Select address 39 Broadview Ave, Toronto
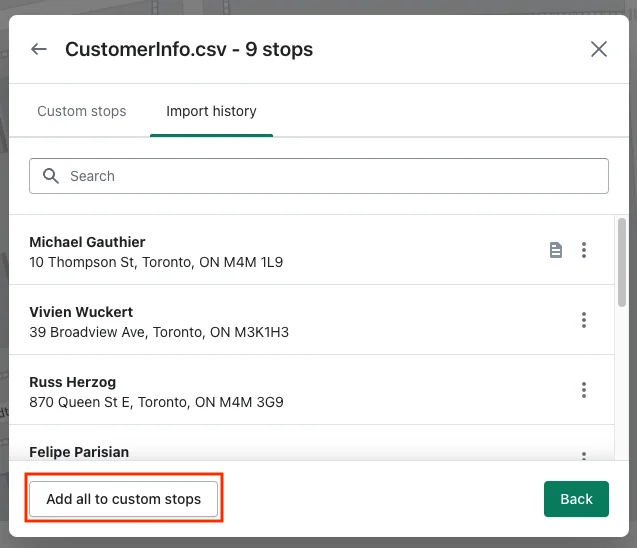This screenshot has height=548, width=637. coord(159,332)
